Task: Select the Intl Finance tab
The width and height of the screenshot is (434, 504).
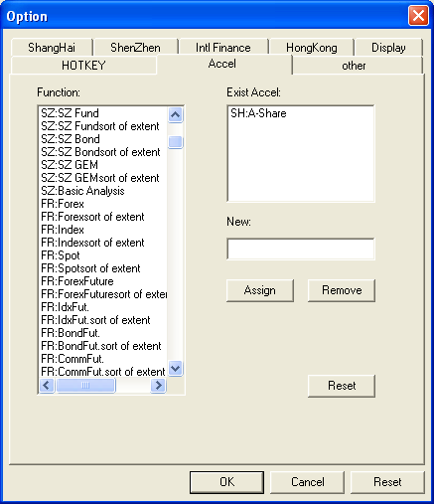Action: click(223, 48)
